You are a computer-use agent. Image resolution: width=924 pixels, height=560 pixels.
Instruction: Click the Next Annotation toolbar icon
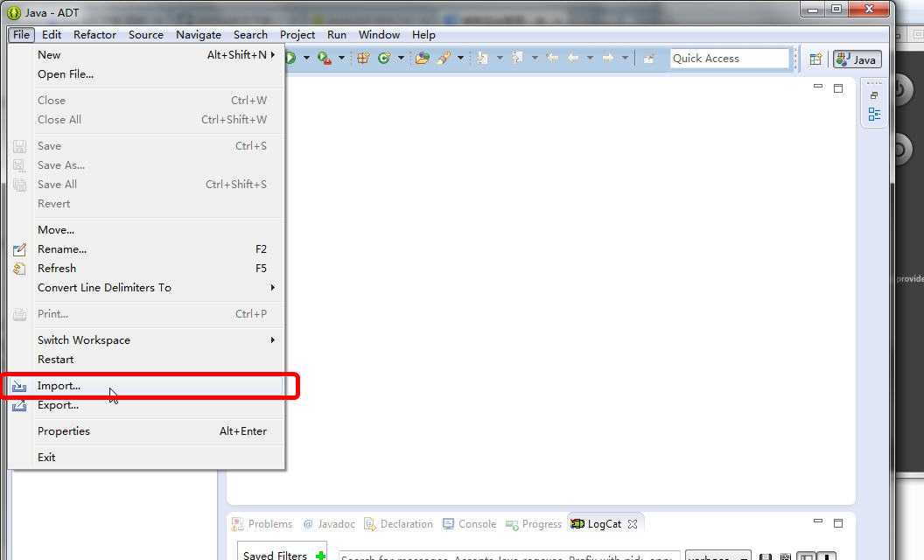tap(483, 58)
